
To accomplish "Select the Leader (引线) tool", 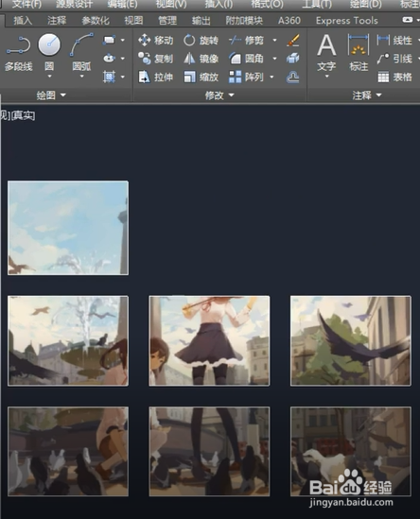I will pyautogui.click(x=394, y=59).
